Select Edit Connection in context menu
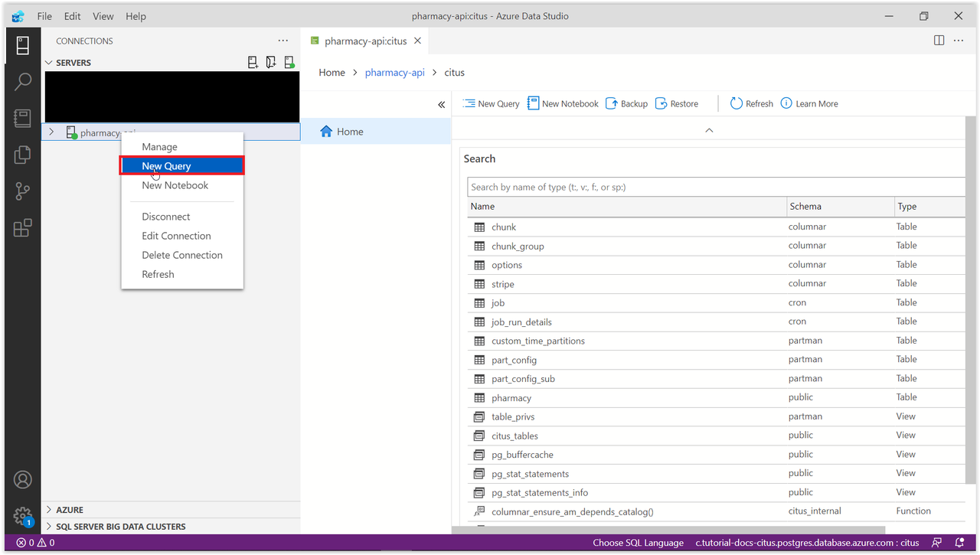This screenshot has height=555, width=980. 182,236
